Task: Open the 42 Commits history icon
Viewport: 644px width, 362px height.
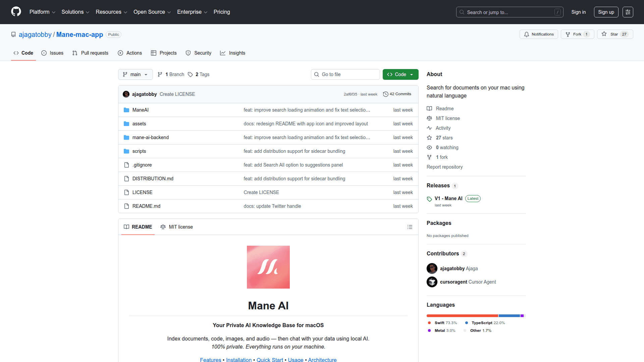Action: [x=386, y=94]
